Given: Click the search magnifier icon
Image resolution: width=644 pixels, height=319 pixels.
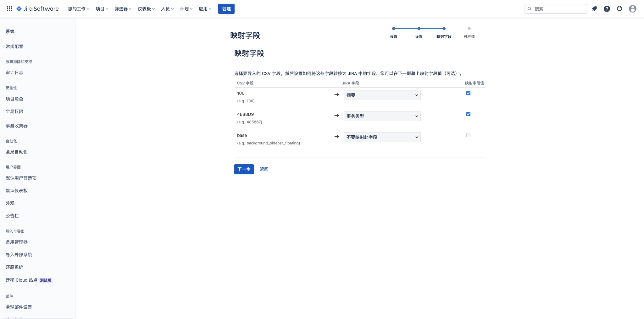Looking at the screenshot, I should [530, 9].
